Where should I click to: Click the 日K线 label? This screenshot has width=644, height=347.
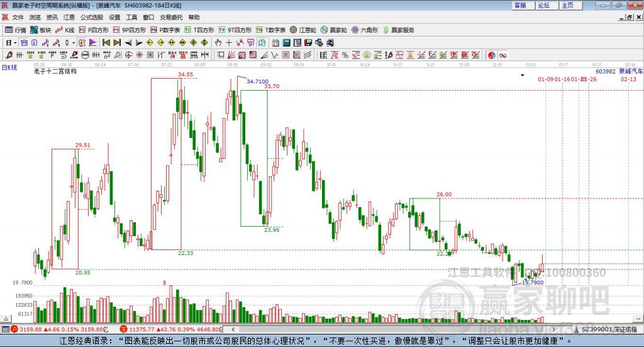pos(9,67)
